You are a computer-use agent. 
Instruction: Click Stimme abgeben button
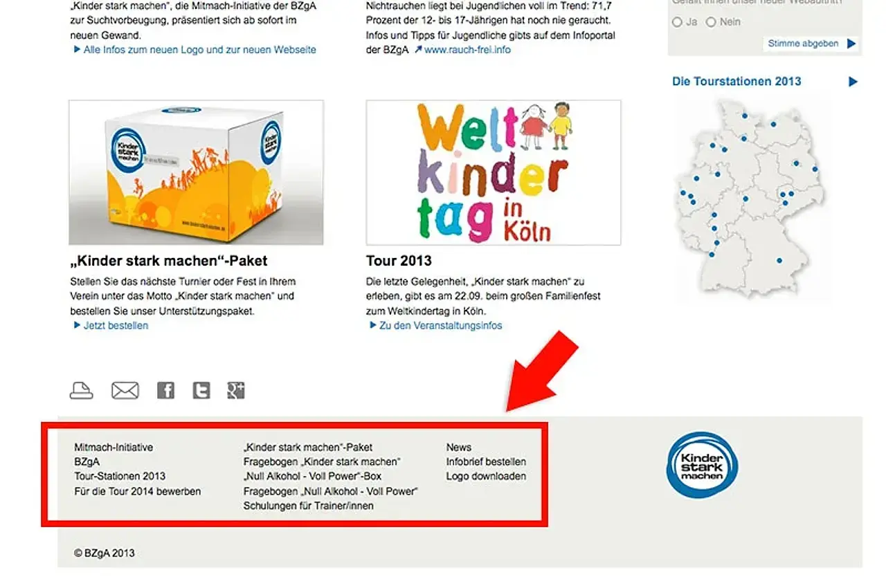click(811, 44)
